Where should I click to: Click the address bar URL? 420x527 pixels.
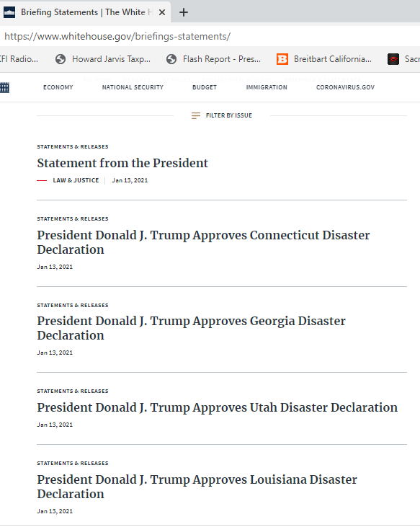(117, 36)
